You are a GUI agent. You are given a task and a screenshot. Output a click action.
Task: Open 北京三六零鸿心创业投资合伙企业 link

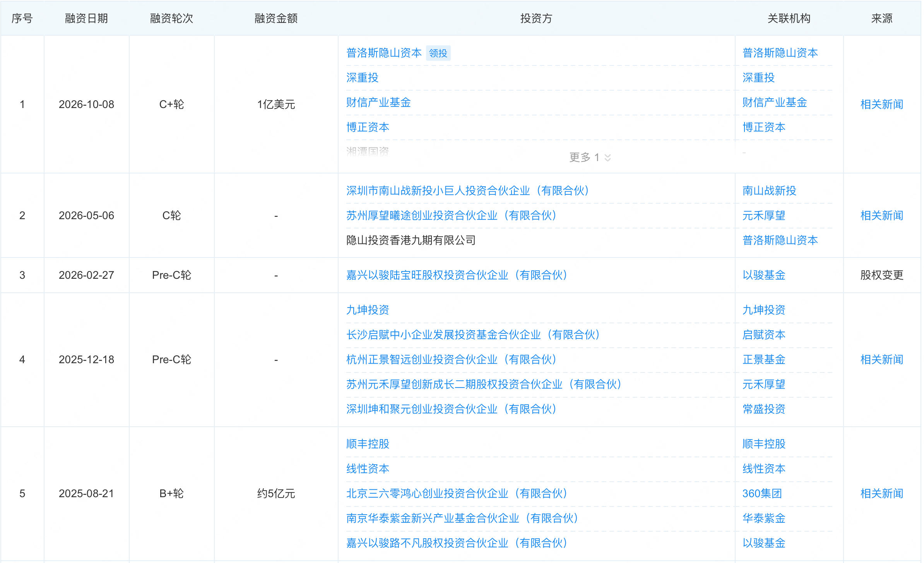[457, 493]
